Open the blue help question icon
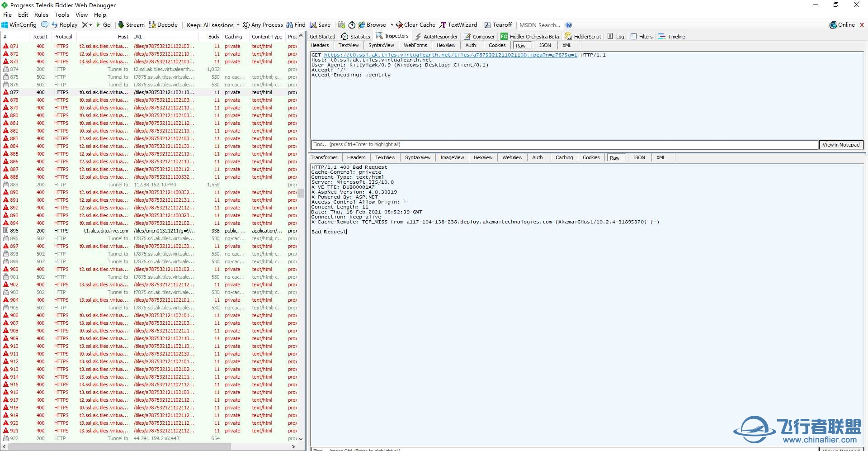 (569, 25)
